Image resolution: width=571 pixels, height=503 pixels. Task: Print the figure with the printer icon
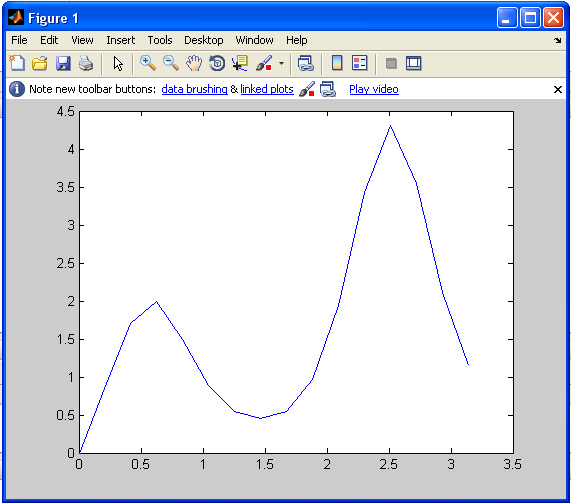[x=86, y=63]
